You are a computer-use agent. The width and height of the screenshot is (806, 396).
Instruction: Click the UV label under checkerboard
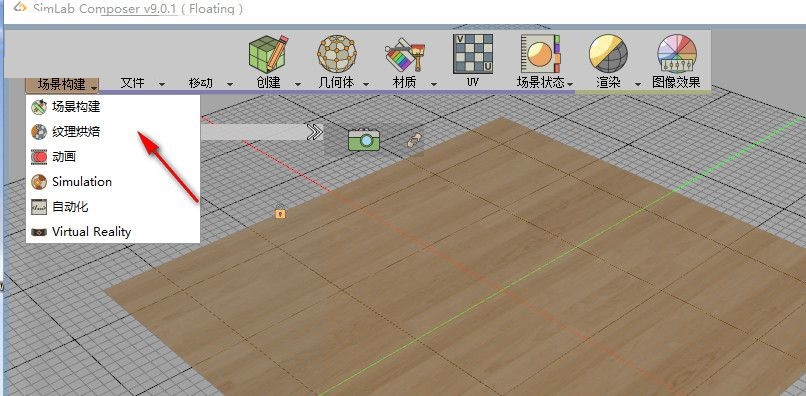[473, 81]
